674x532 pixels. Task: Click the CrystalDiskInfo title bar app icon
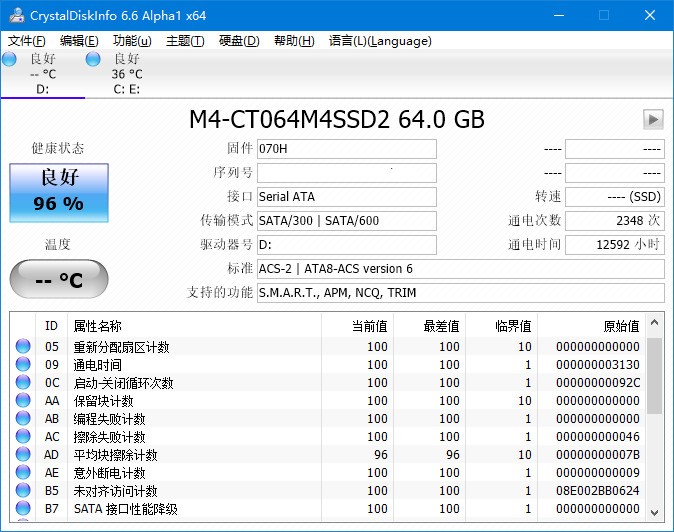[x=17, y=15]
